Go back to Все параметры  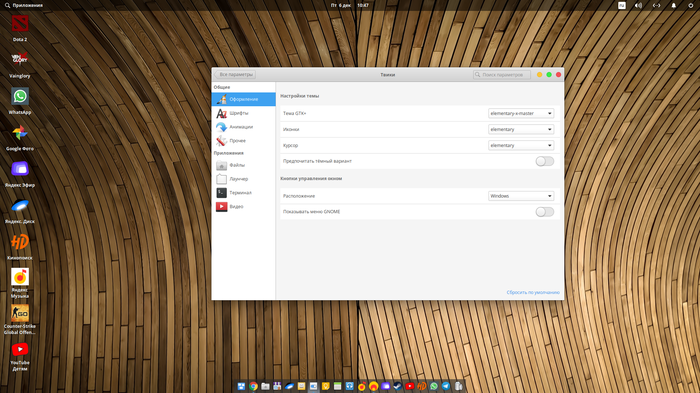click(235, 75)
